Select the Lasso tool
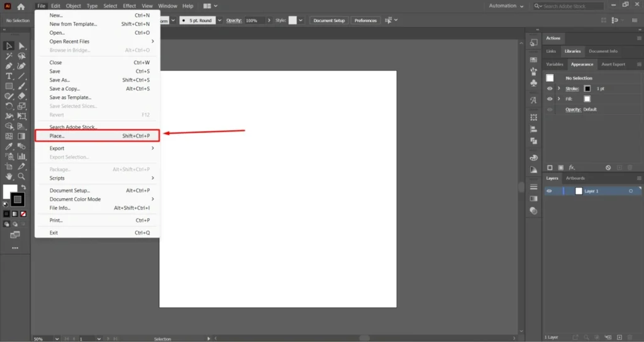The height and width of the screenshot is (342, 644). pos(22,56)
